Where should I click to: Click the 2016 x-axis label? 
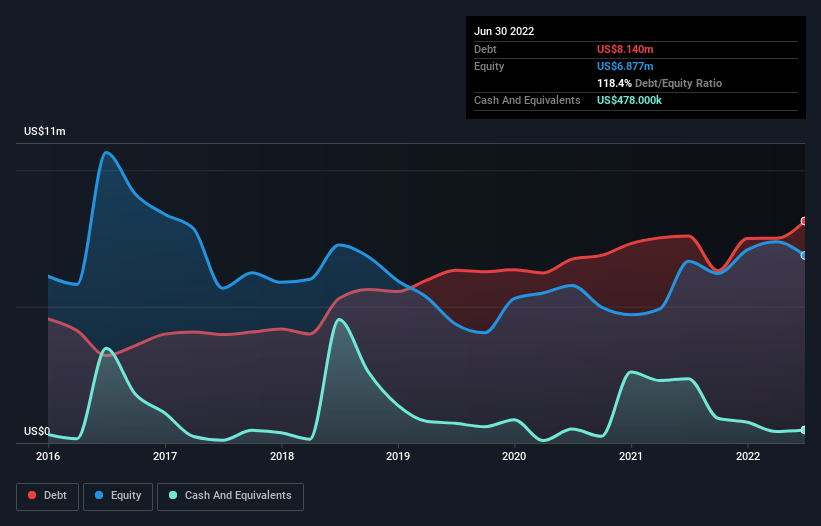48,456
